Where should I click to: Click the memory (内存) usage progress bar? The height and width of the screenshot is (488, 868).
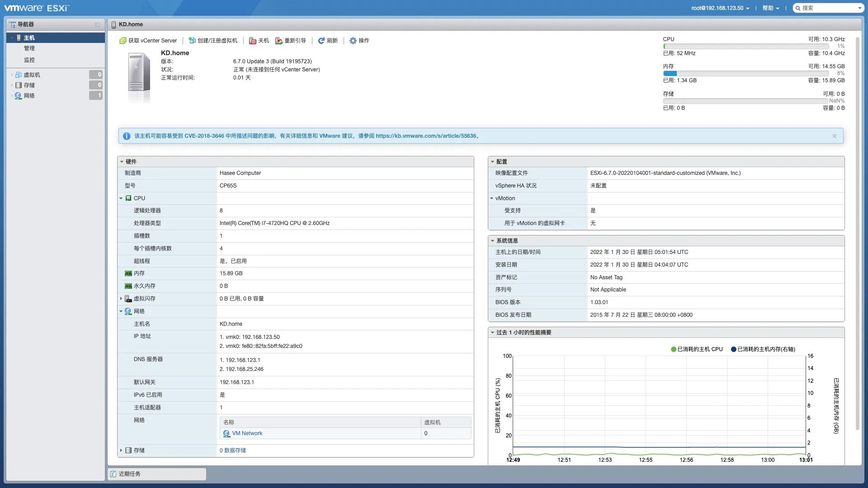[x=746, y=74]
